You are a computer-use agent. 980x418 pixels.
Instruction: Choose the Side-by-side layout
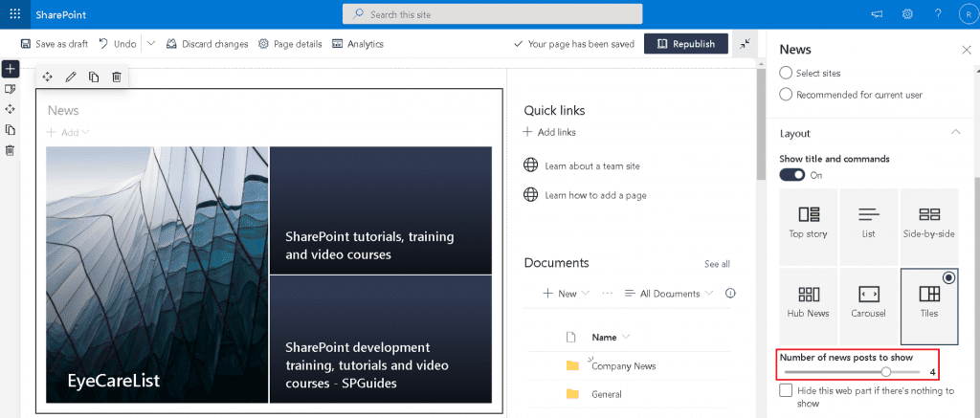(928, 226)
